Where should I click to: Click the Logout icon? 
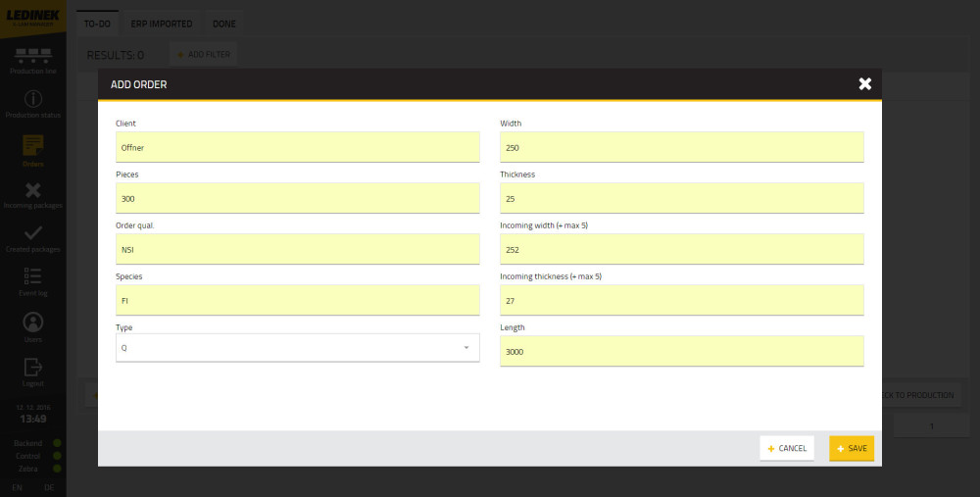33,368
